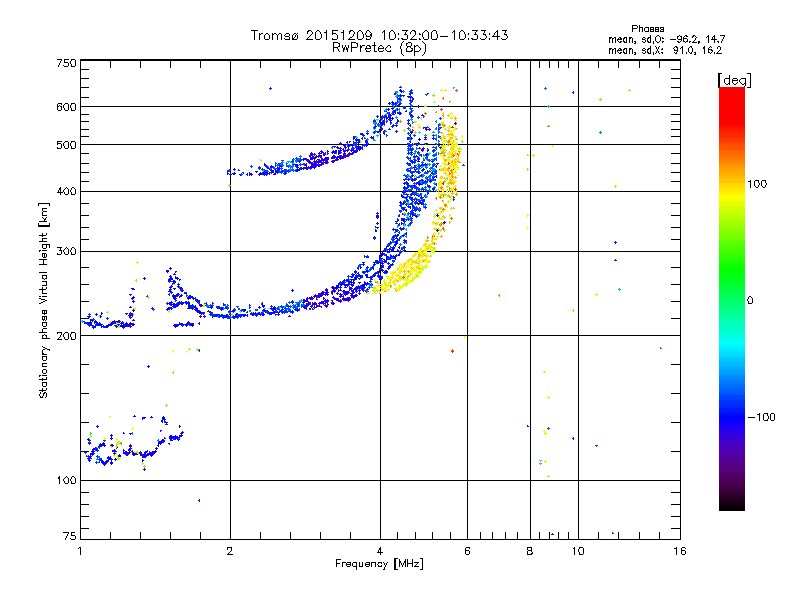Click the '400' height axis tick label
Screen dimensions: 800x600
point(66,191)
